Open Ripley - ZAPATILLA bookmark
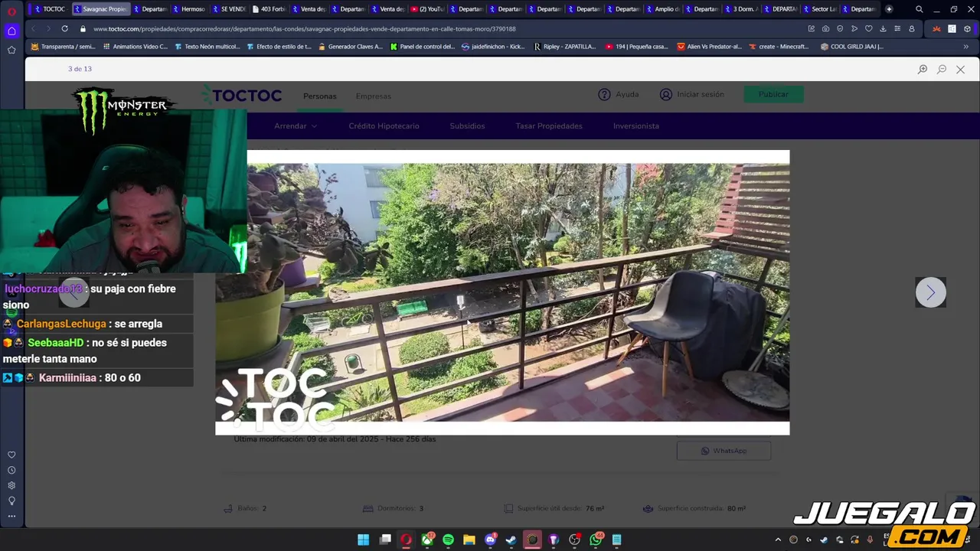 (x=564, y=47)
